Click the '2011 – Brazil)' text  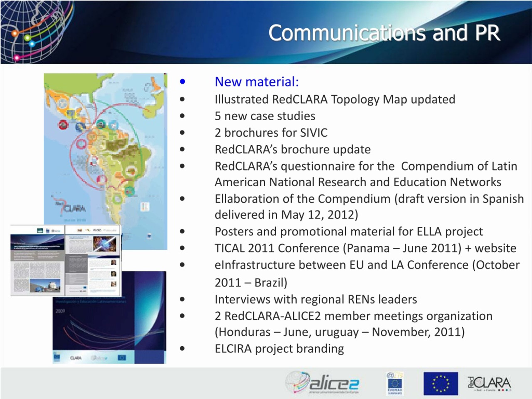tap(251, 282)
